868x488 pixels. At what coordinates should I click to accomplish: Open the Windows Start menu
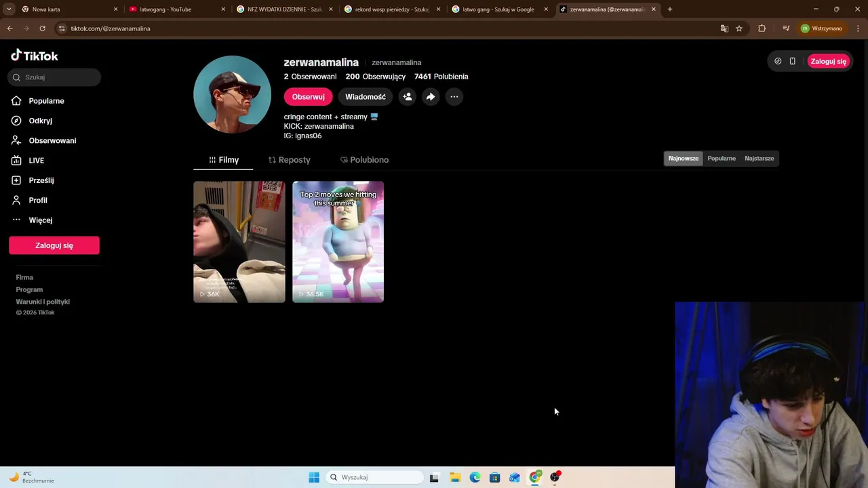click(x=314, y=477)
